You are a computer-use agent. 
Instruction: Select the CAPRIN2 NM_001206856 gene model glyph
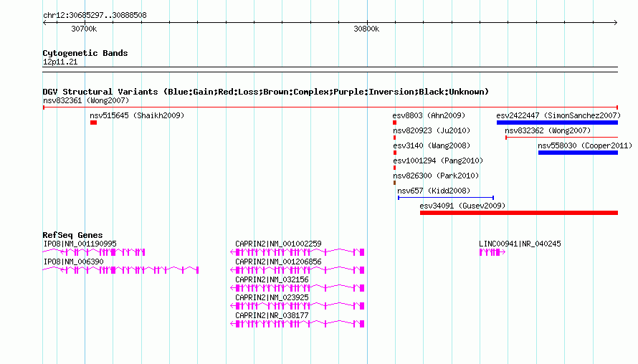(x=297, y=270)
